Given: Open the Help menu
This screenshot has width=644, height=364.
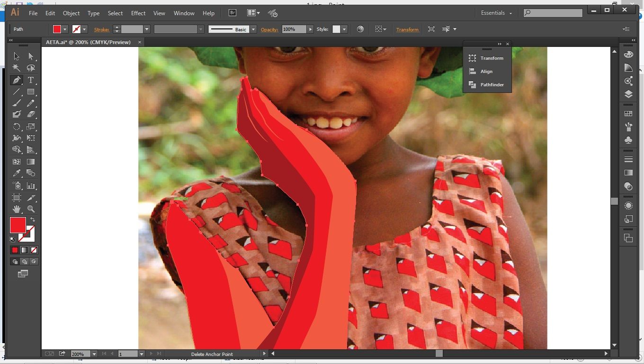Looking at the screenshot, I should click(208, 13).
